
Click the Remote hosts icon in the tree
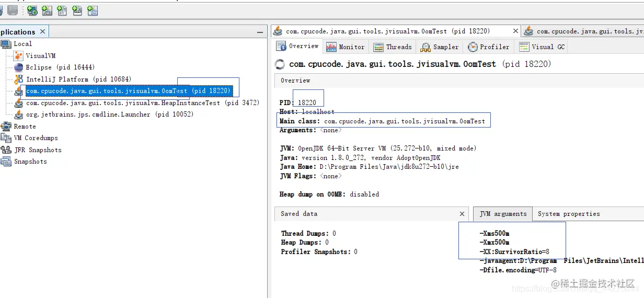click(x=6, y=127)
